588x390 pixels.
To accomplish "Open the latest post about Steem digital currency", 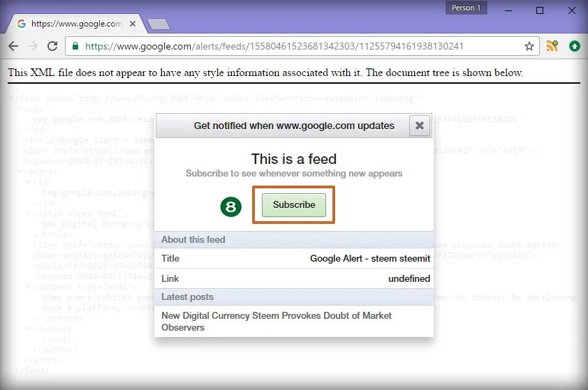I will tap(277, 322).
